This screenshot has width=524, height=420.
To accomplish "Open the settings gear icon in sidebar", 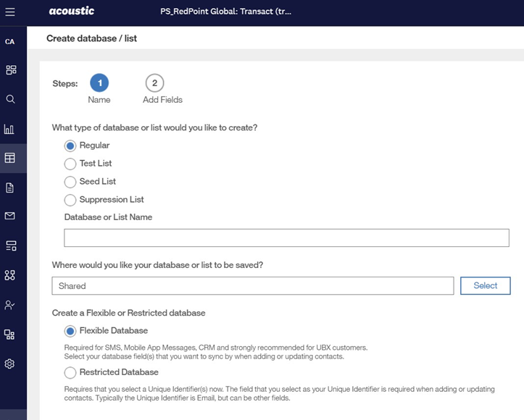I will [x=10, y=364].
